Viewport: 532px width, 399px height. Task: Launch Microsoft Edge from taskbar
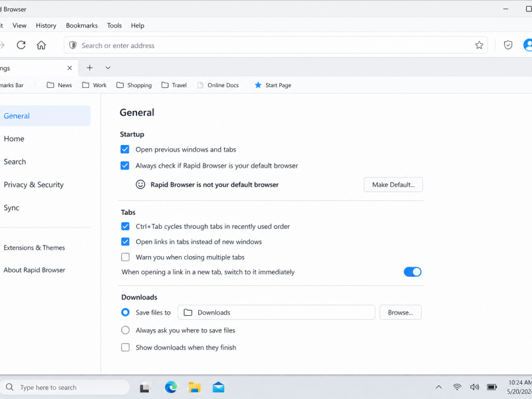(171, 387)
